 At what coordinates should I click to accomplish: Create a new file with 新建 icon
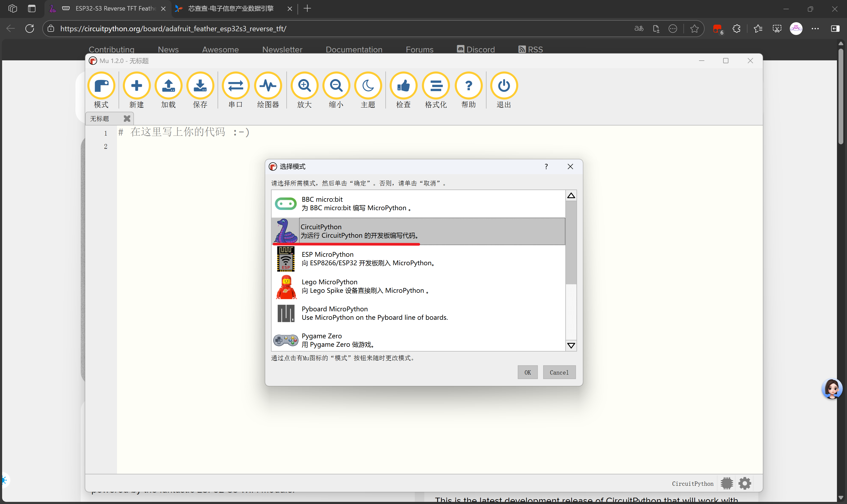pyautogui.click(x=137, y=86)
